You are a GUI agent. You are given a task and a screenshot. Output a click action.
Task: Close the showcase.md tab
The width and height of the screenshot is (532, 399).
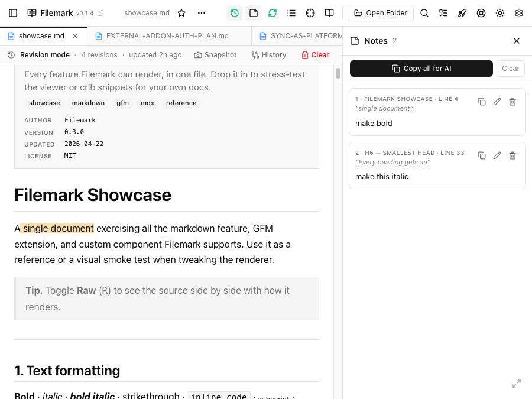pyautogui.click(x=75, y=36)
